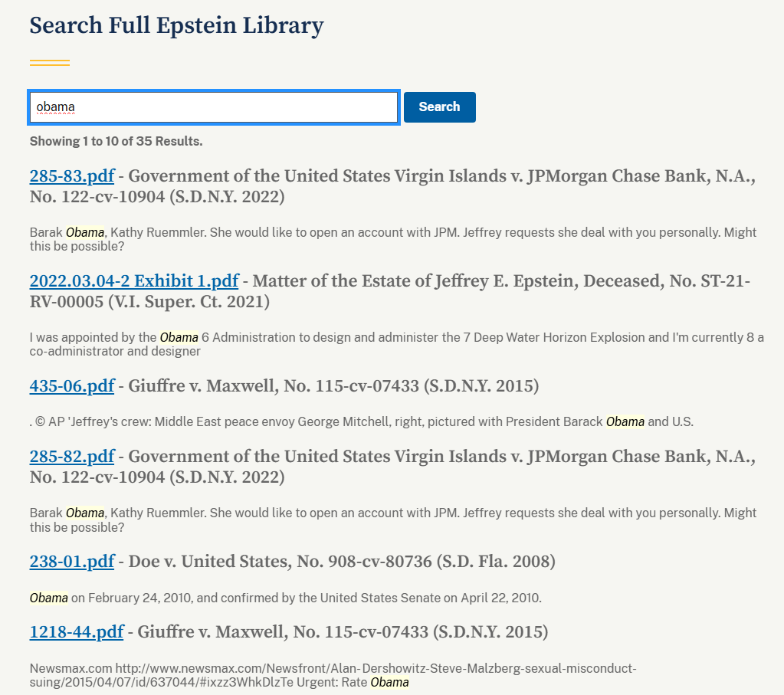Click the 'Matter of the Estate of Jeffrey E. Epstein' title
This screenshot has width=784, height=695.
(390, 291)
